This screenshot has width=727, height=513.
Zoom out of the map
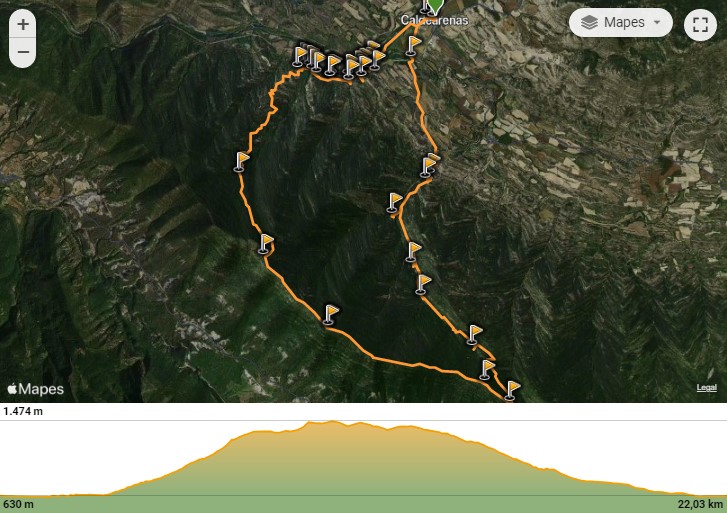pos(23,52)
